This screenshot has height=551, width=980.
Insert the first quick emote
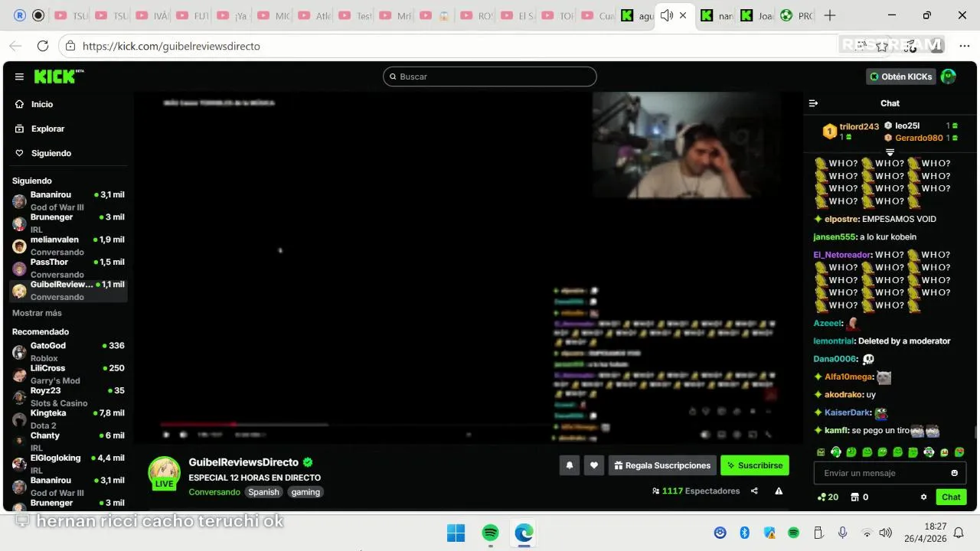pyautogui.click(x=821, y=452)
